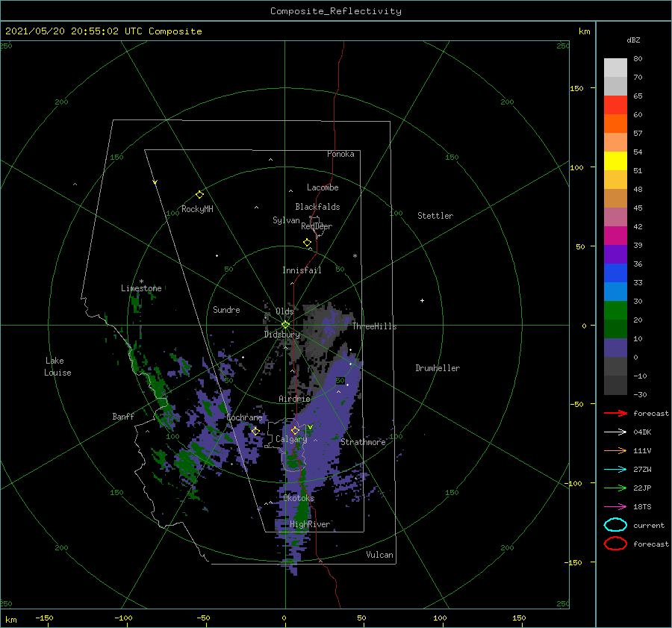Click the white 04DK arrow icon
Image resolution: width=672 pixels, height=628 pixels.
coord(615,432)
